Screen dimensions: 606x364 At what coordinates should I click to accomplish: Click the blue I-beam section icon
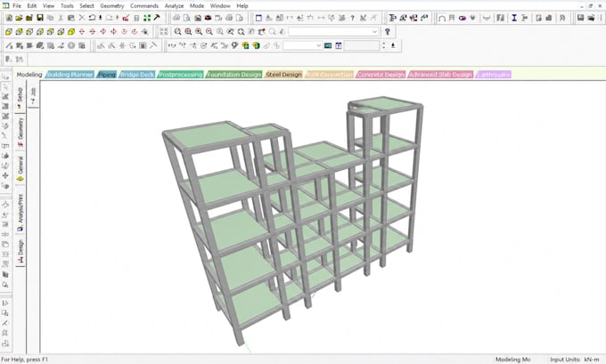(514, 18)
